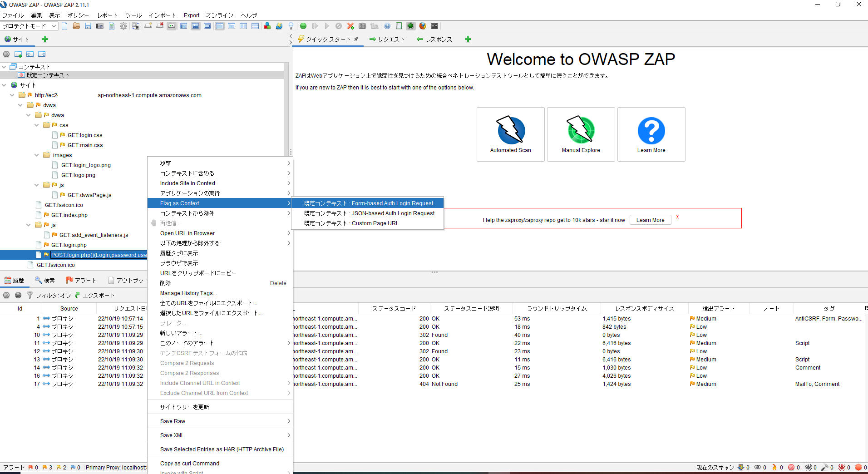This screenshot has width=868, height=474.
Task: Click Learn More in the star banner
Action: pyautogui.click(x=650, y=220)
